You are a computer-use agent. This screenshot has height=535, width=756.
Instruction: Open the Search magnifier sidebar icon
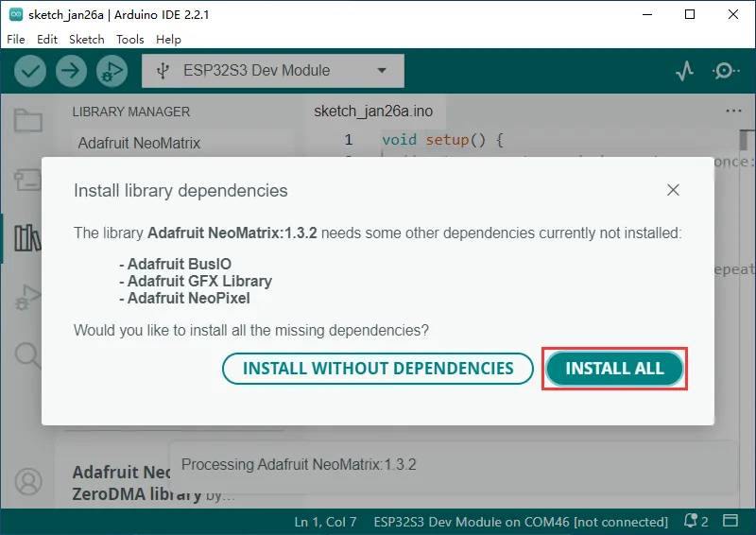point(28,355)
